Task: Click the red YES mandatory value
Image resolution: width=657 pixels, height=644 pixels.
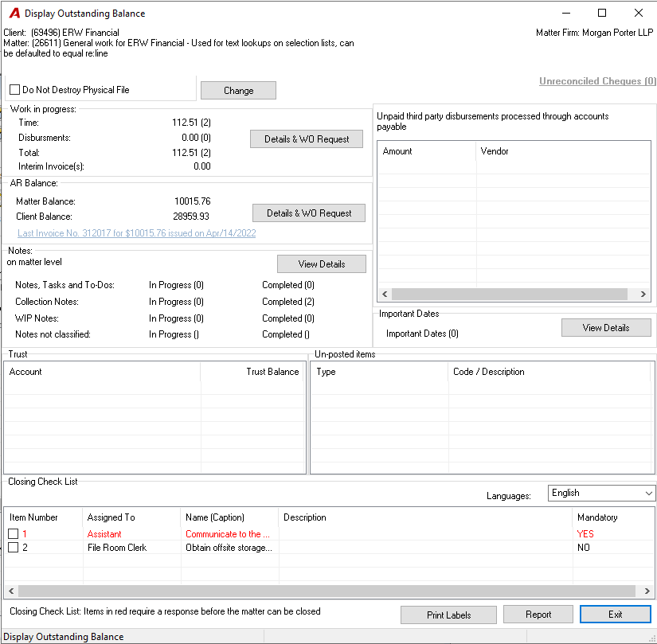Action: [x=585, y=534]
